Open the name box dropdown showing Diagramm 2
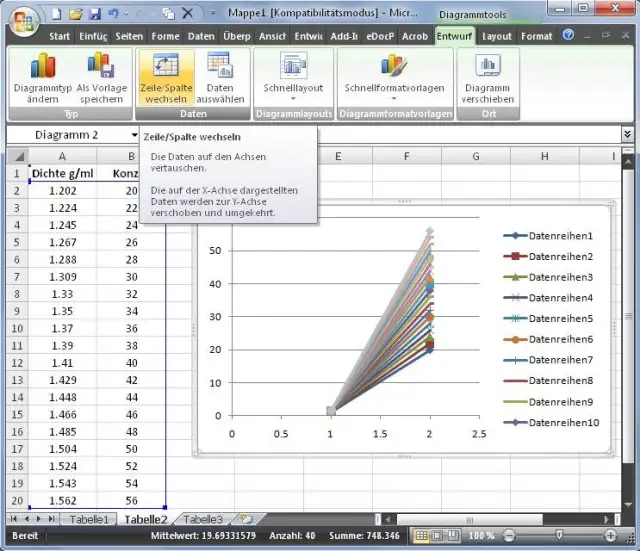640x551 pixels. 134,135
